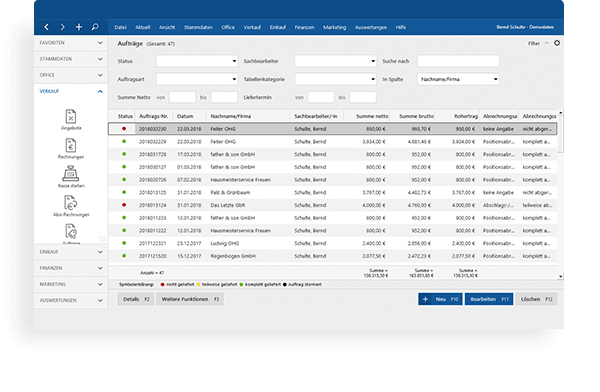Click status dot of order 2018032230
Image resolution: width=600 pixels, height=392 pixels.
124,129
